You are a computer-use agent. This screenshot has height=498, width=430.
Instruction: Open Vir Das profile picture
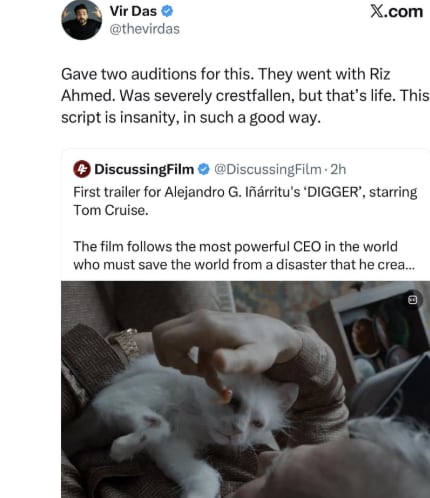82,20
